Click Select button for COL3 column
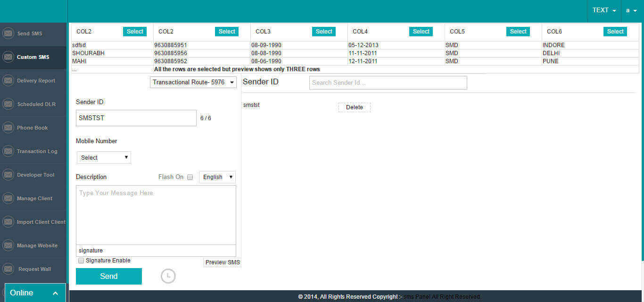This screenshot has height=302, width=644. pos(324,32)
